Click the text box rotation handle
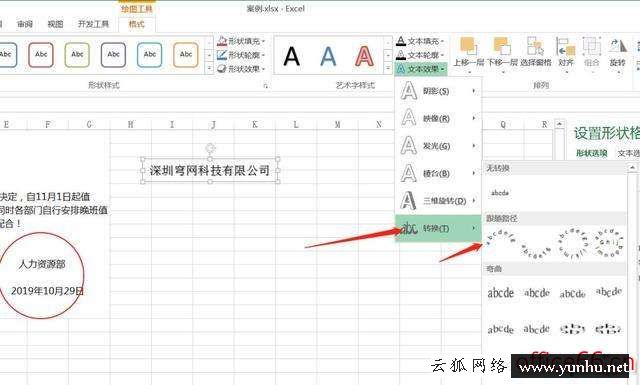 [210, 148]
